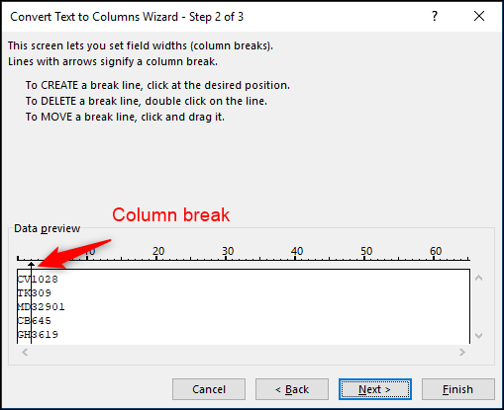Create a break line at ruler mark 40
The height and width of the screenshot is (410, 504).
point(295,258)
